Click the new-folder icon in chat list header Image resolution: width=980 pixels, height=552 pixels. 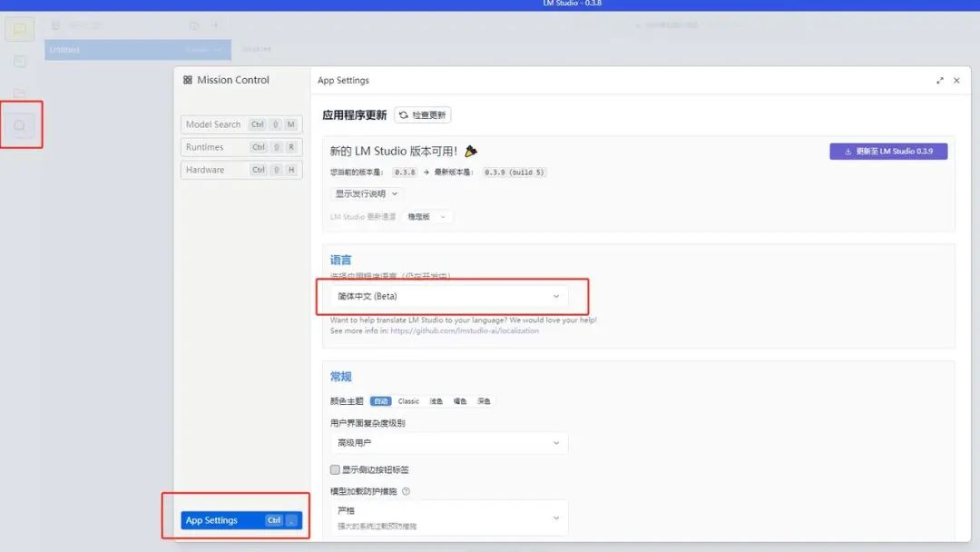point(194,25)
